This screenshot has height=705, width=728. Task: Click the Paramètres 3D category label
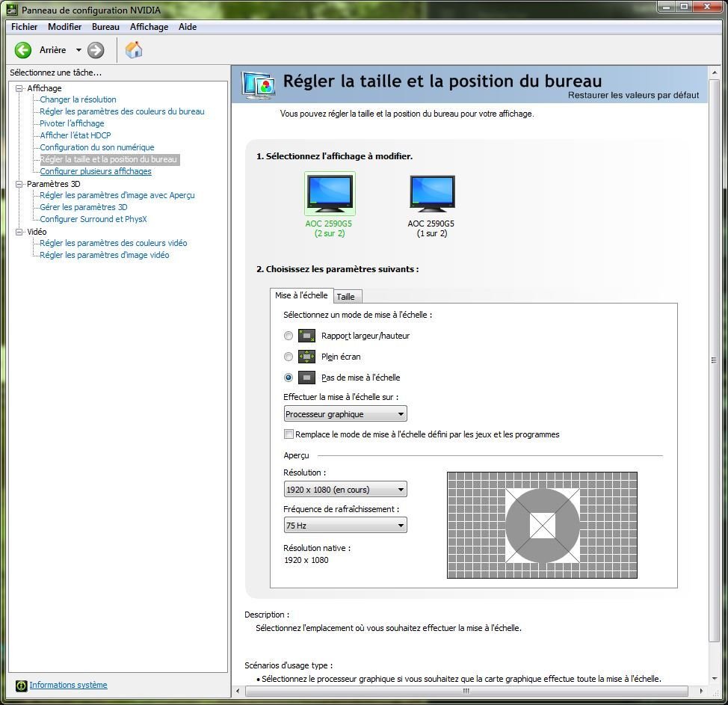point(53,184)
